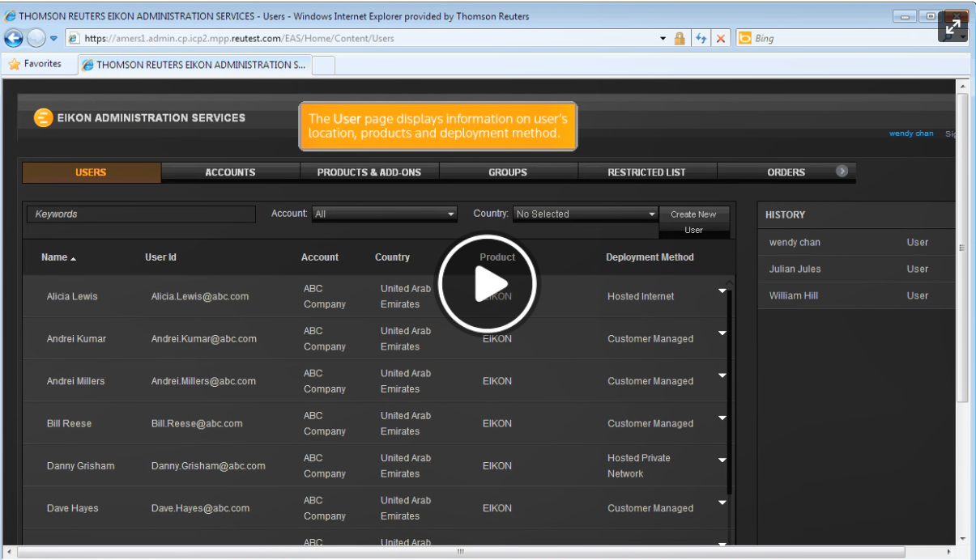This screenshot has height=560, width=976.
Task: Open the Favorites star button
Action: [35, 64]
